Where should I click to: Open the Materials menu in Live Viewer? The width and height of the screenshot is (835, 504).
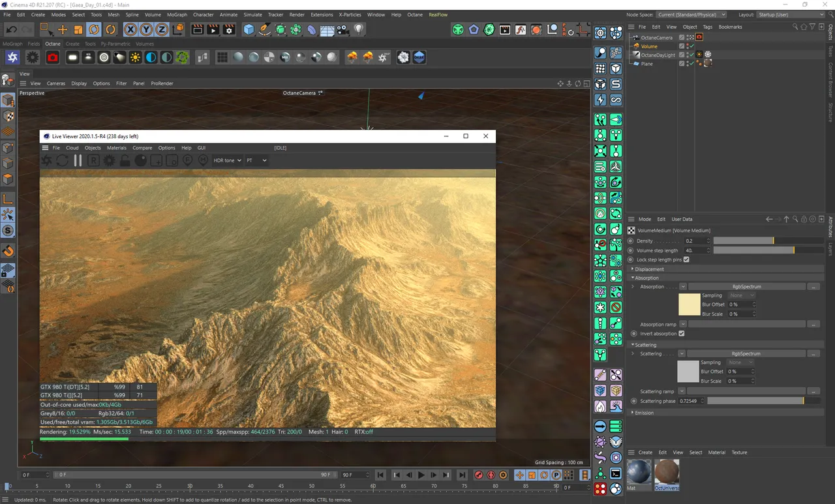[x=116, y=148]
